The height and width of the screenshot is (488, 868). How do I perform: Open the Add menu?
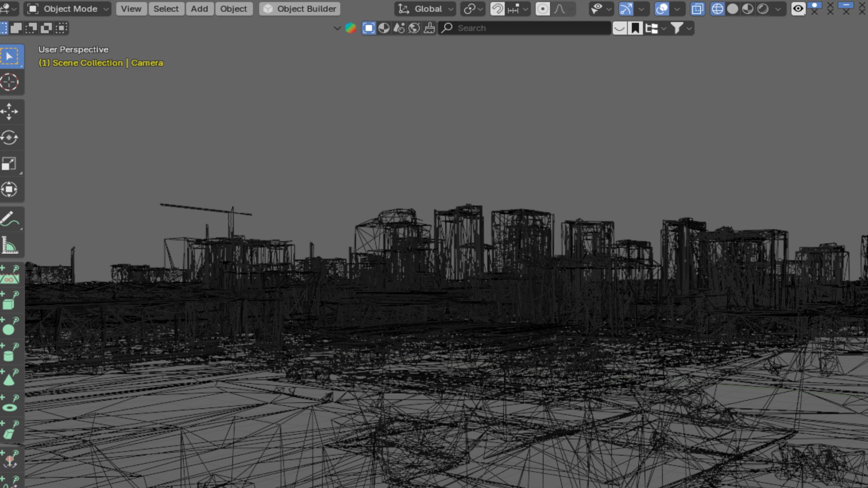click(x=199, y=9)
